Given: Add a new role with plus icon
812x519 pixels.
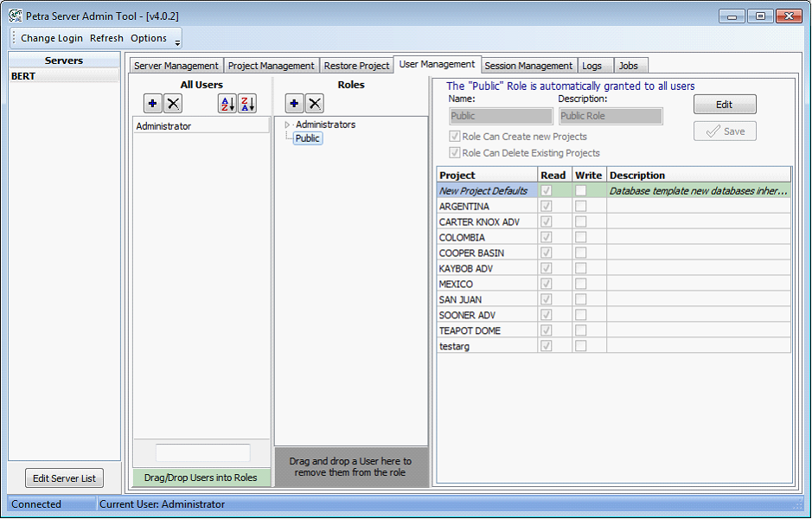Looking at the screenshot, I should [294, 104].
